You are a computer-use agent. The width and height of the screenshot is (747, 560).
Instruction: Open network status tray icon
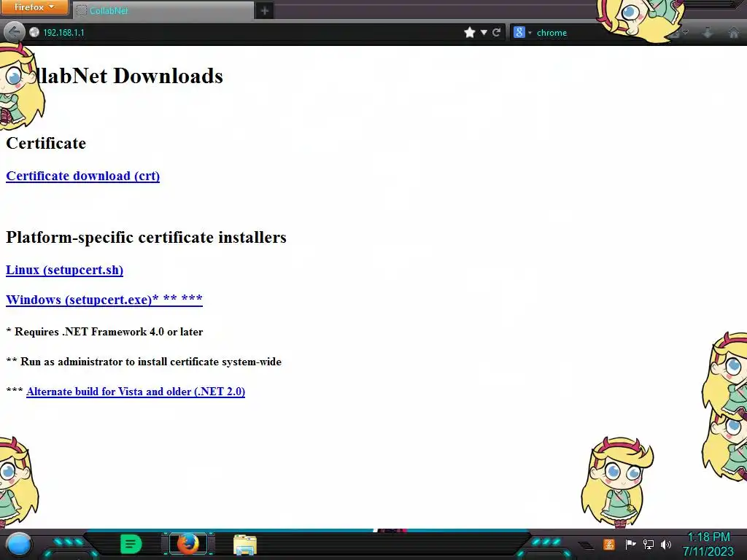point(649,544)
